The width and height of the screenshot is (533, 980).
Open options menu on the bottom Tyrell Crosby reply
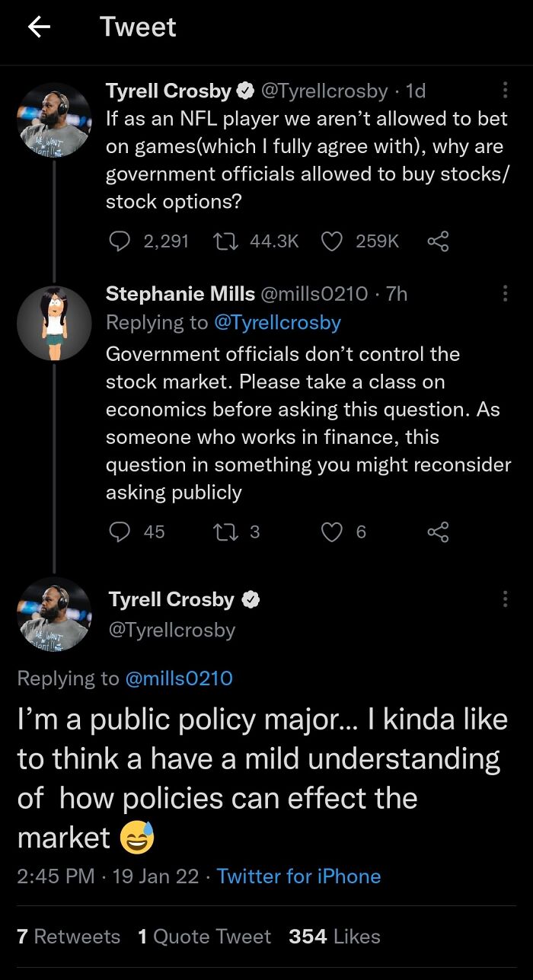pos(505,600)
